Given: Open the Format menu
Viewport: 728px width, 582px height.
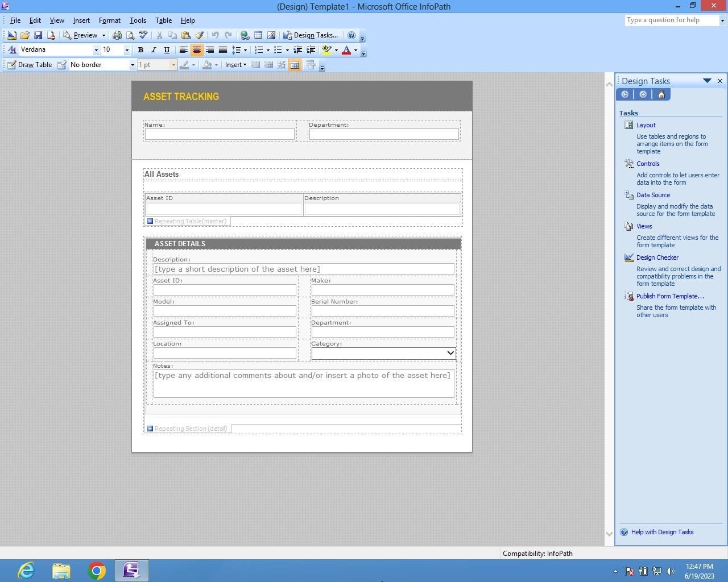Looking at the screenshot, I should tap(109, 20).
